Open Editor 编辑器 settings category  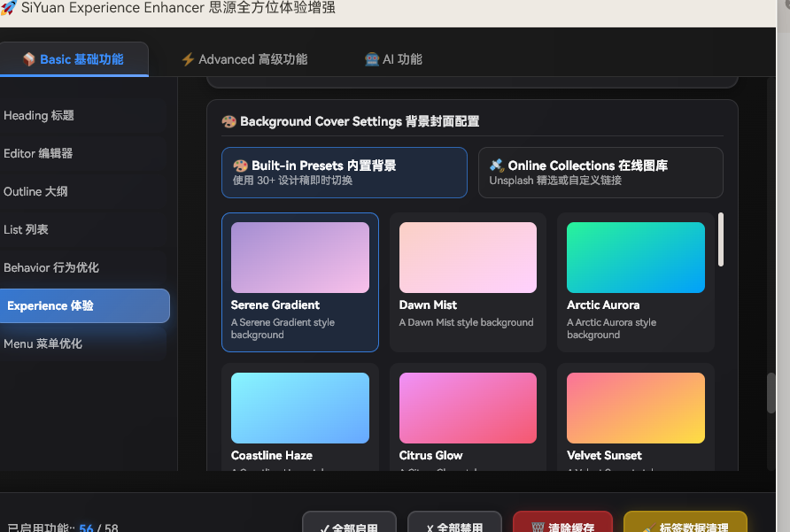coord(38,153)
